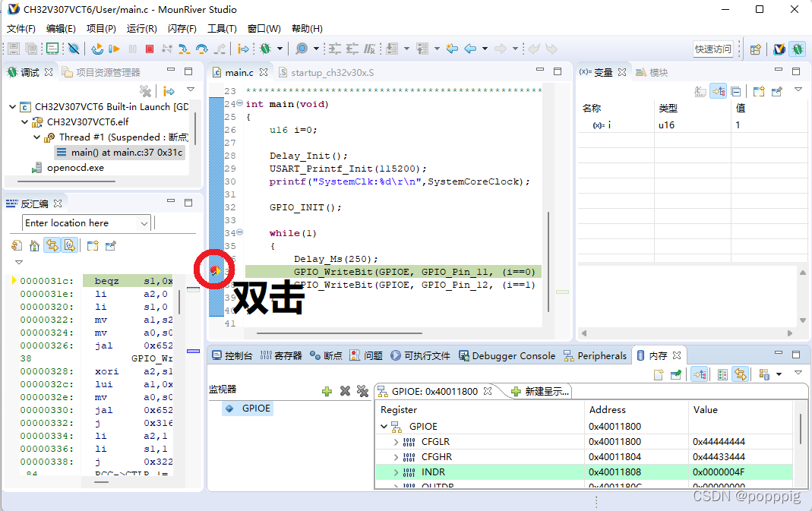
Task: Collapse the GPIOE register group
Action: 384,427
